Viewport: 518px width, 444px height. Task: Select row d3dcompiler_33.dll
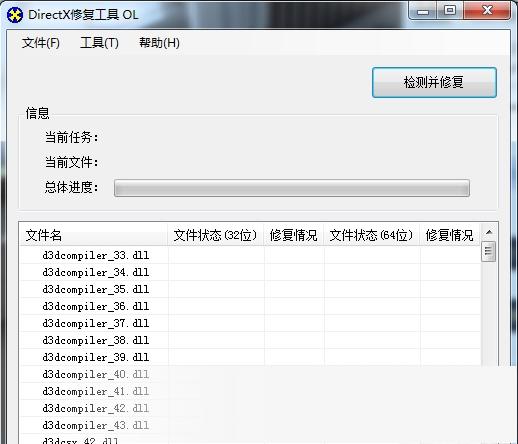point(250,255)
